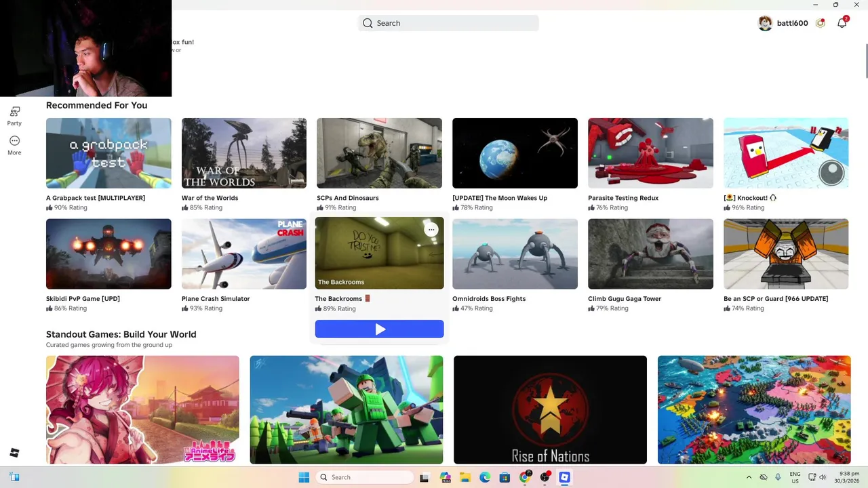Click the microphone tray icon

tap(778, 477)
